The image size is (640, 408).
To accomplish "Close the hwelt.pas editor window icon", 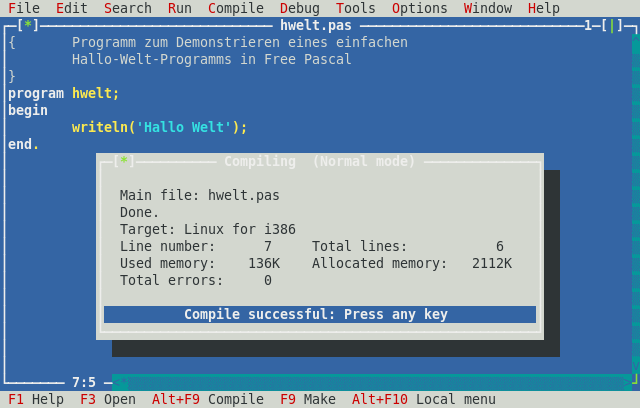I will click(x=28, y=25).
